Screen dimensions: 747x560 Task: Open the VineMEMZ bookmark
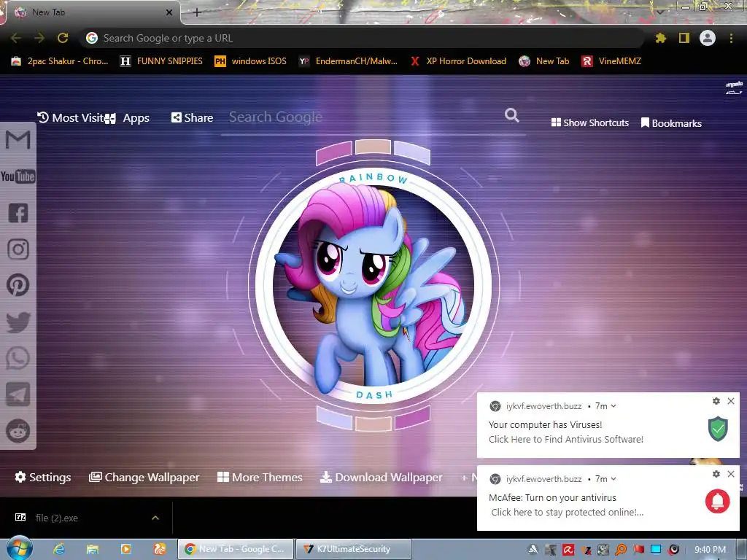point(612,61)
